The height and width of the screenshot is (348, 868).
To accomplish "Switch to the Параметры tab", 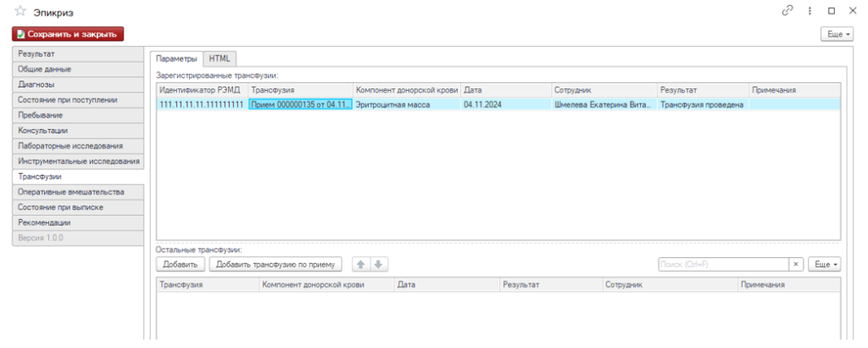I will [175, 59].
